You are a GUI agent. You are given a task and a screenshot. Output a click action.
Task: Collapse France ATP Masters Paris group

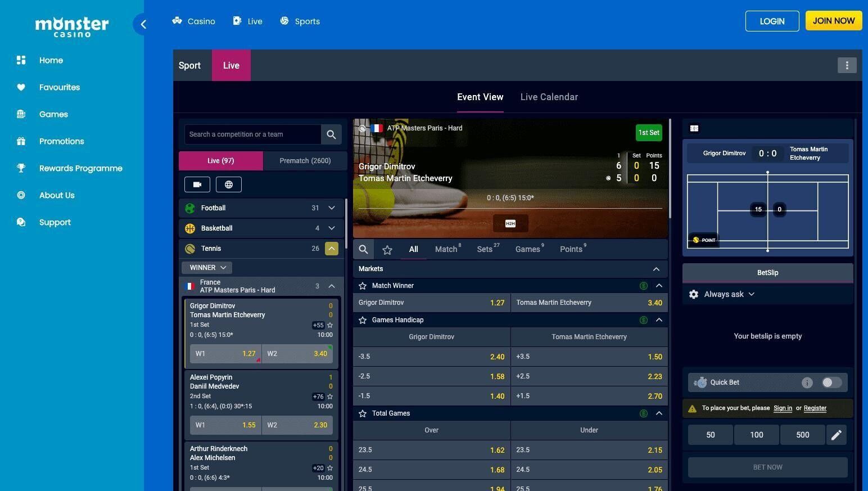tap(332, 286)
